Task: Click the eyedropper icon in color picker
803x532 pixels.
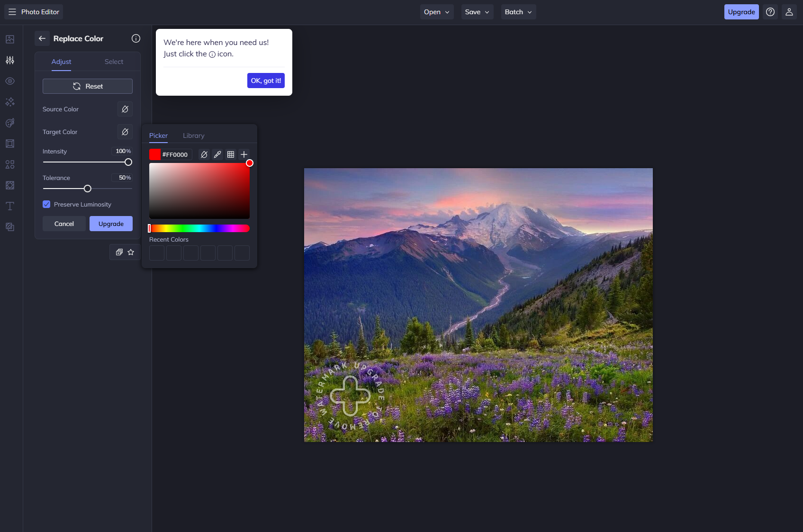Action: pyautogui.click(x=217, y=154)
